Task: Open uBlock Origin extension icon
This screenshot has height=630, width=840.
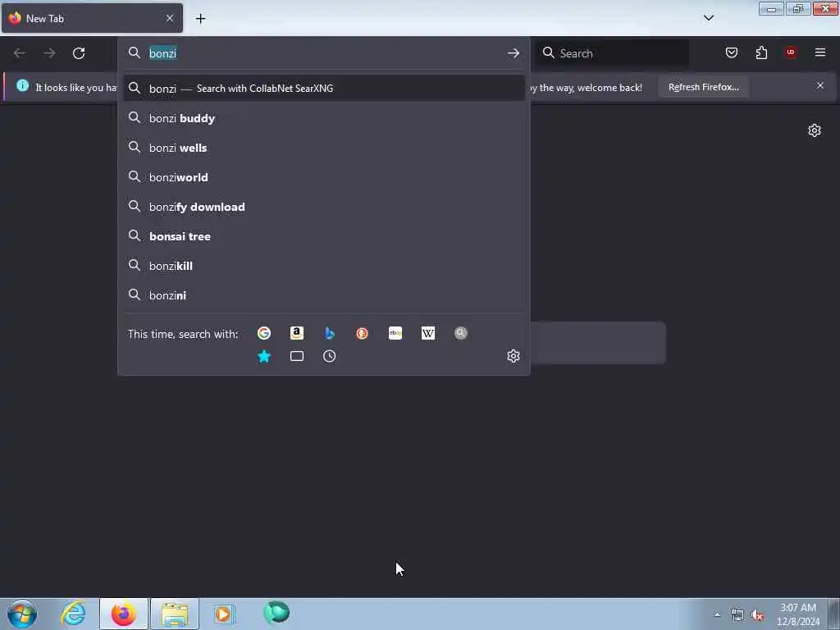Action: click(x=791, y=52)
